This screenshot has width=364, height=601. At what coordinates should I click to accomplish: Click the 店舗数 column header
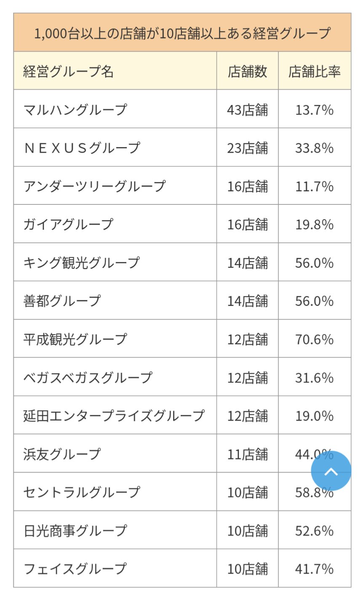[x=248, y=71]
